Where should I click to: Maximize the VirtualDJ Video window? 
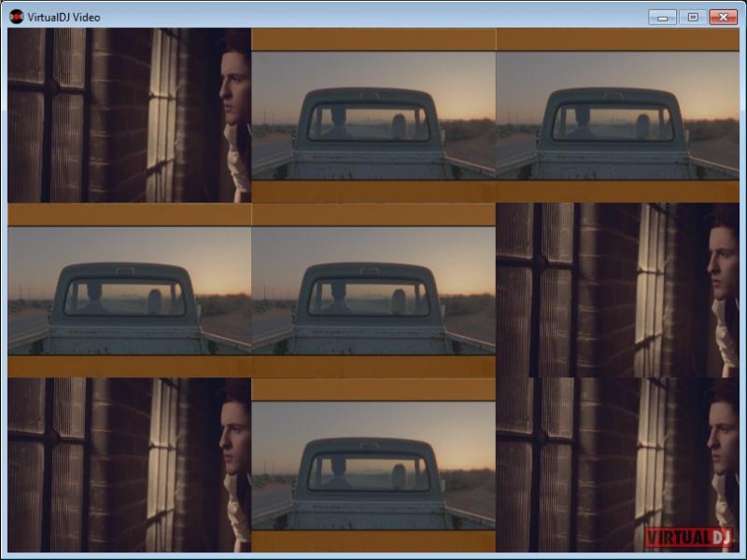(x=693, y=17)
